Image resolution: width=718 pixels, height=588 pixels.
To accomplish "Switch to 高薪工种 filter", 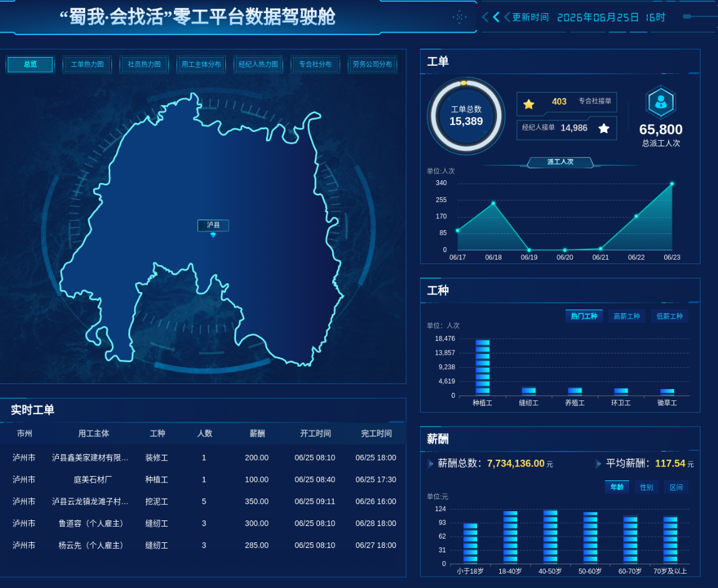I will (x=627, y=316).
